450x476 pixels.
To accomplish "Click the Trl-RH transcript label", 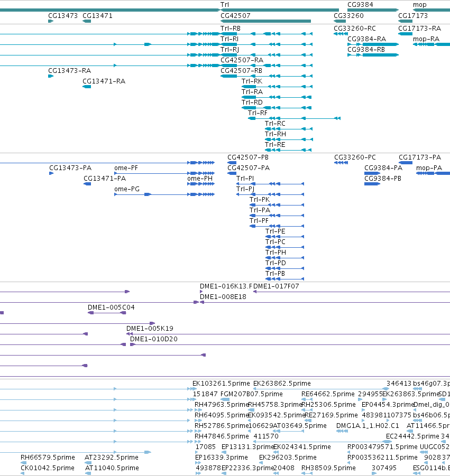I will pos(275,134).
